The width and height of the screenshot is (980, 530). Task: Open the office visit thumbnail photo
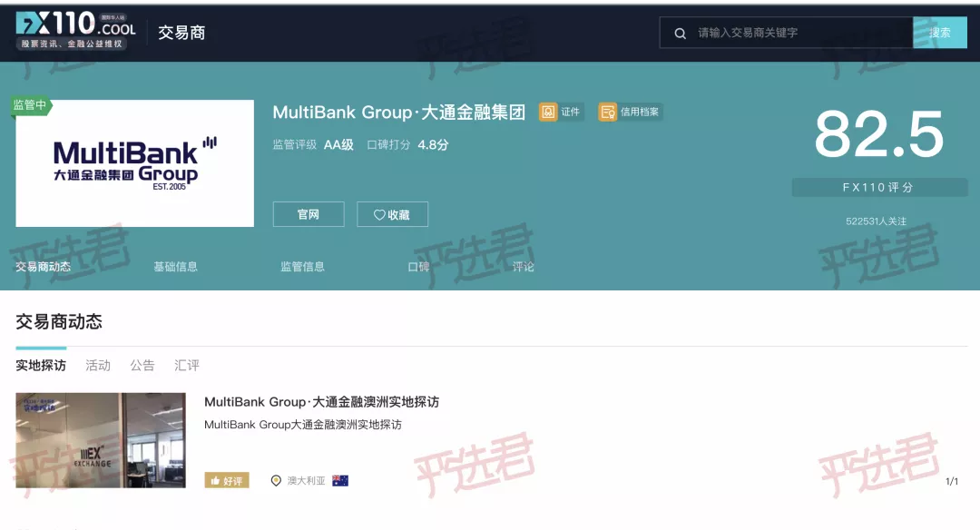point(101,440)
